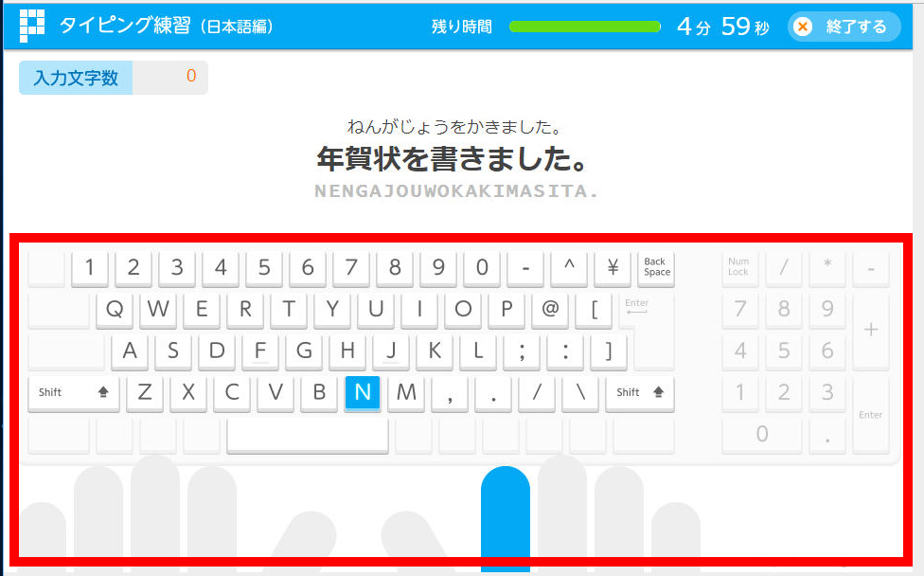Viewport: 924px width, 576px height.
Task: Click the B key on virtual keyboard
Action: click(319, 393)
